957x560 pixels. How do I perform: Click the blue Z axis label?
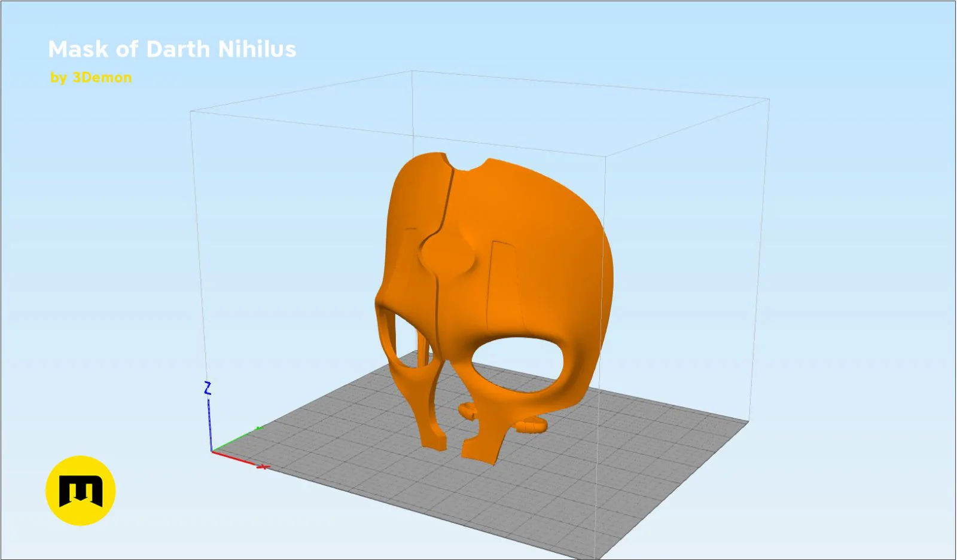(208, 388)
